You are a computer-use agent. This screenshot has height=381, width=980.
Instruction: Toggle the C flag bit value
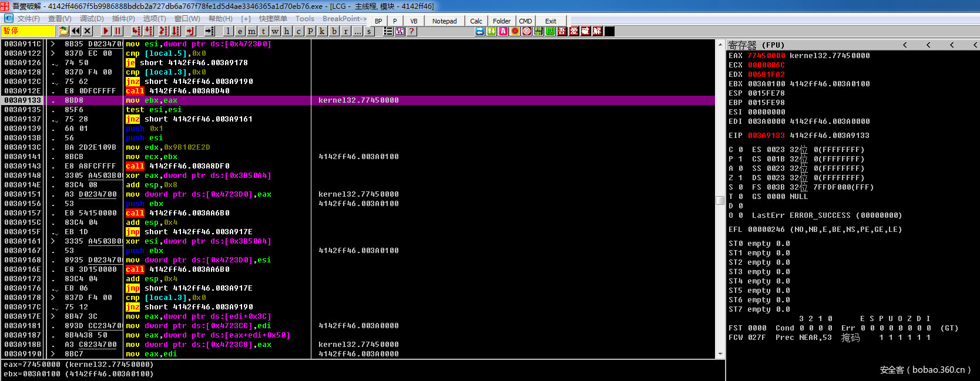pos(740,150)
